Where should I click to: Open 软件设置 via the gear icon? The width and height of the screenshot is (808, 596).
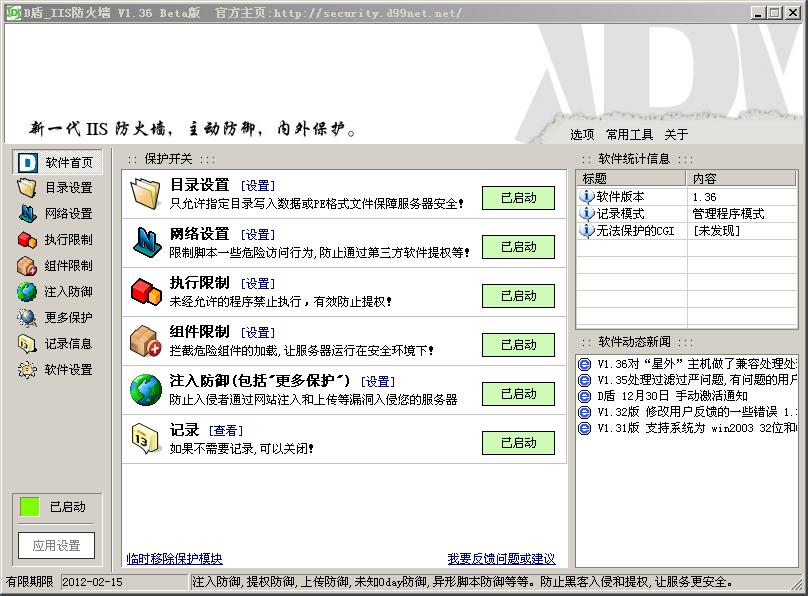[x=55, y=370]
